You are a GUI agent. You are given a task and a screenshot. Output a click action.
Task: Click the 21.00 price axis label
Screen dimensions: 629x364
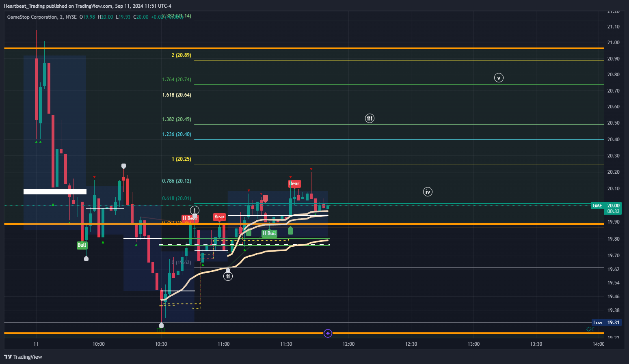click(613, 43)
